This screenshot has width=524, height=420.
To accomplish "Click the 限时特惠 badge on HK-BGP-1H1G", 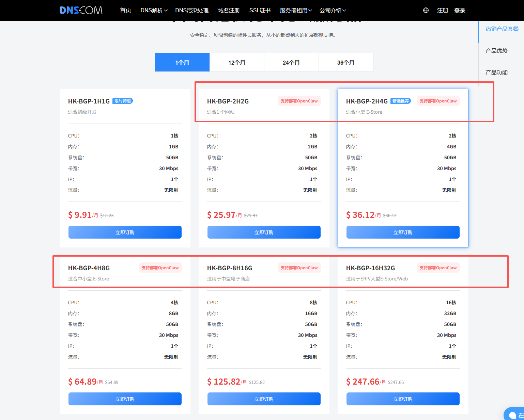I will tap(122, 101).
